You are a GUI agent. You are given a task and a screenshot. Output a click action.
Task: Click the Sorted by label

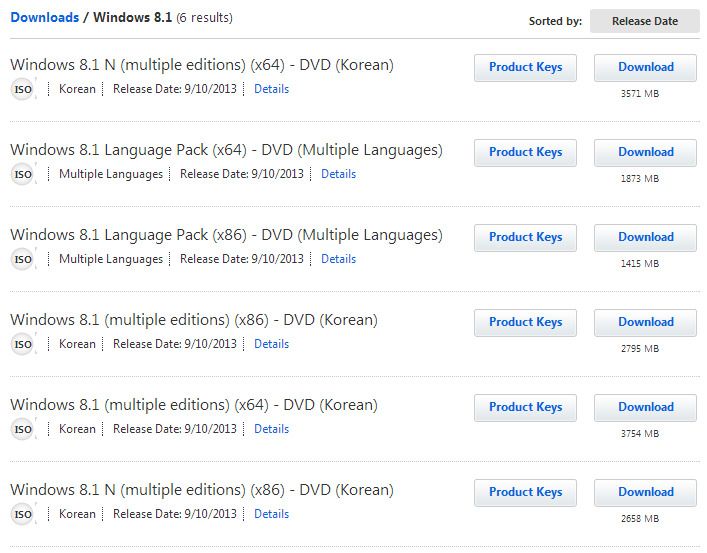pos(555,21)
